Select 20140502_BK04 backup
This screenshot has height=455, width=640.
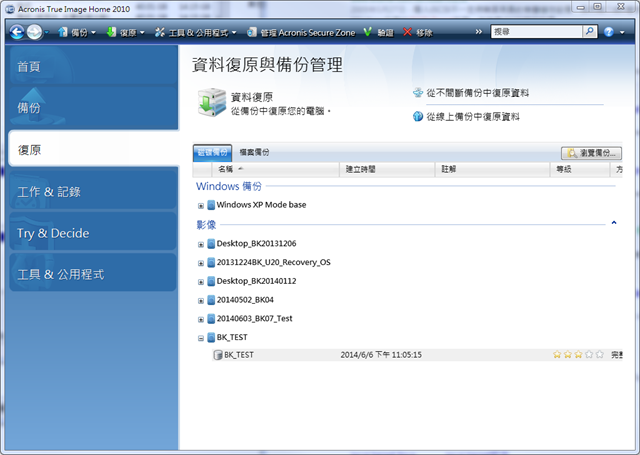(x=245, y=300)
